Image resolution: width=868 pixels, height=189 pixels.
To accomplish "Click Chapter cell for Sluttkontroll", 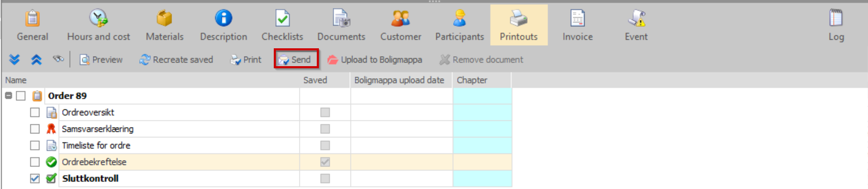I will click(482, 178).
